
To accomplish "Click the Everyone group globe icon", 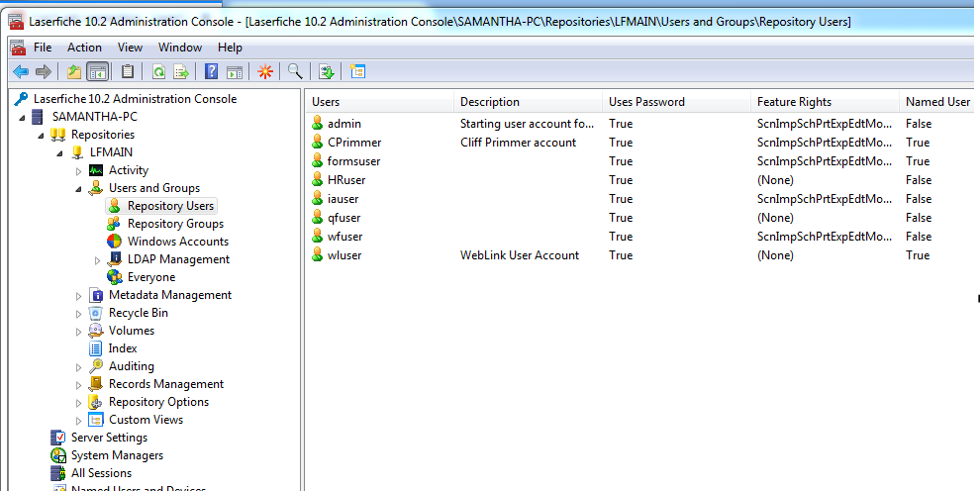I will [115, 277].
